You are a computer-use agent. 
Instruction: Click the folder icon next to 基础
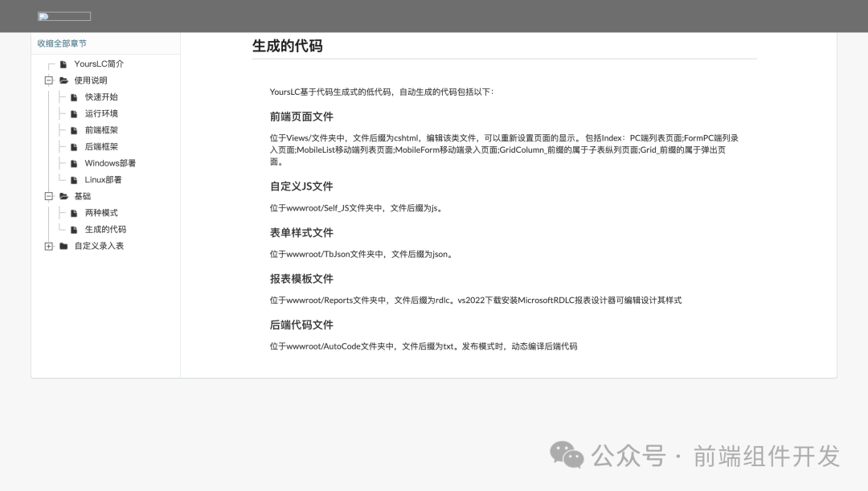[x=64, y=195]
